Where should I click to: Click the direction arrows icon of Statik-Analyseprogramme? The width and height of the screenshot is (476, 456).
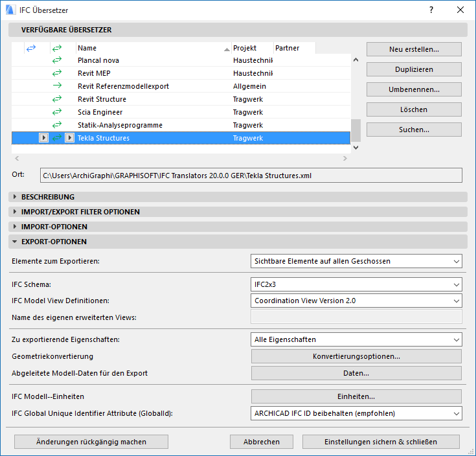click(57, 125)
